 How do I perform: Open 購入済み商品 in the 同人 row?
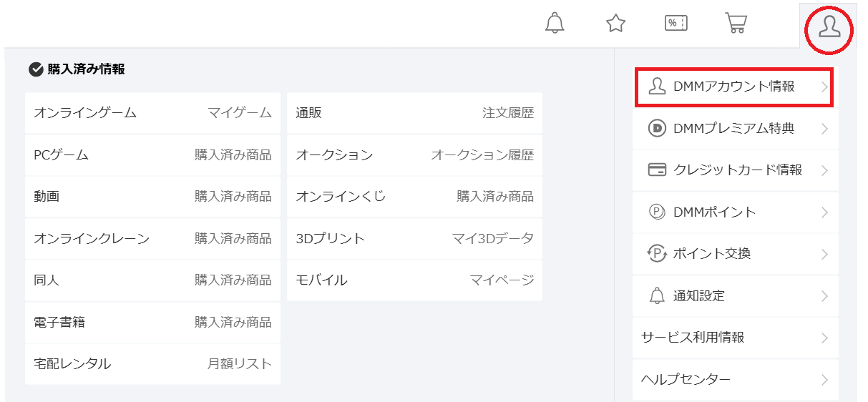[x=233, y=280]
